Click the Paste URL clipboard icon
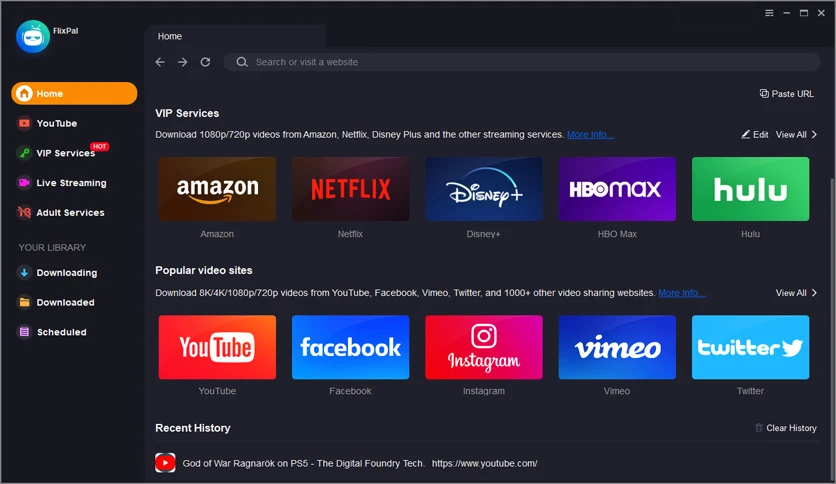The height and width of the screenshot is (484, 836). (x=763, y=93)
